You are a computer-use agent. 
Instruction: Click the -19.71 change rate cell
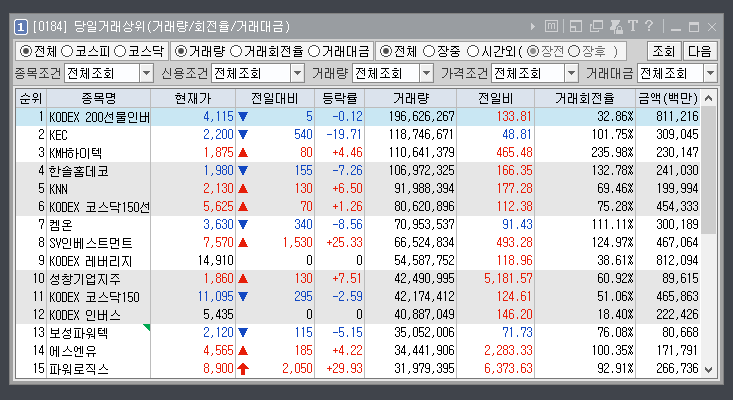(x=344, y=135)
